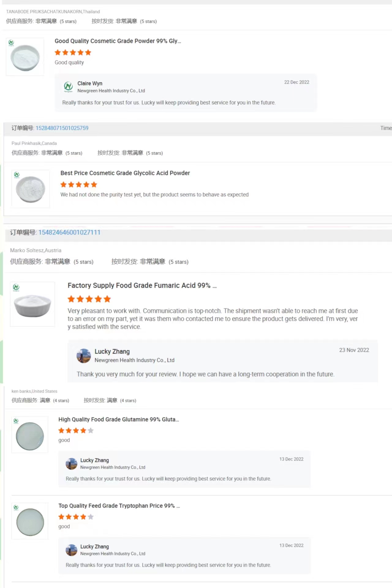Click Lucky Zhang's avatar in Tryptophan review reply
Screen dimensions: 392x588
click(72, 550)
